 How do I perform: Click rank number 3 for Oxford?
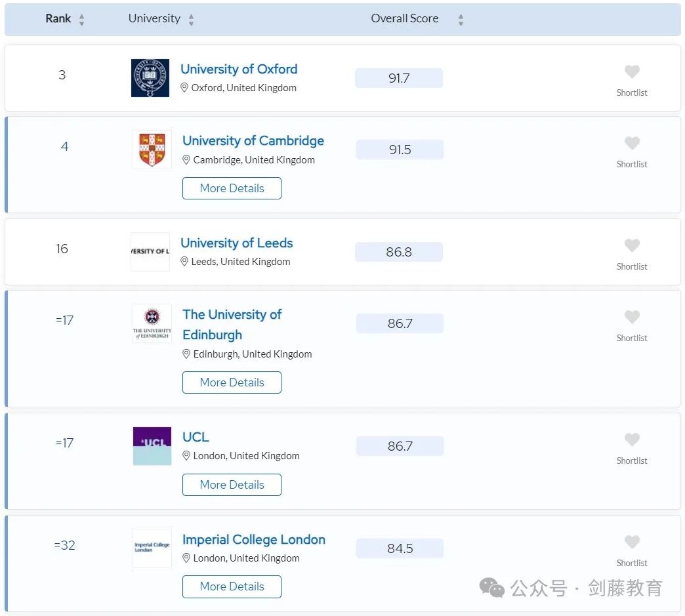[62, 75]
